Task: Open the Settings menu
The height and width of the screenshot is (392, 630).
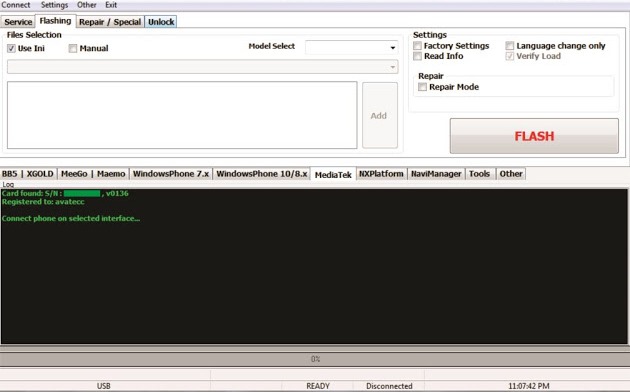Action: (54, 5)
